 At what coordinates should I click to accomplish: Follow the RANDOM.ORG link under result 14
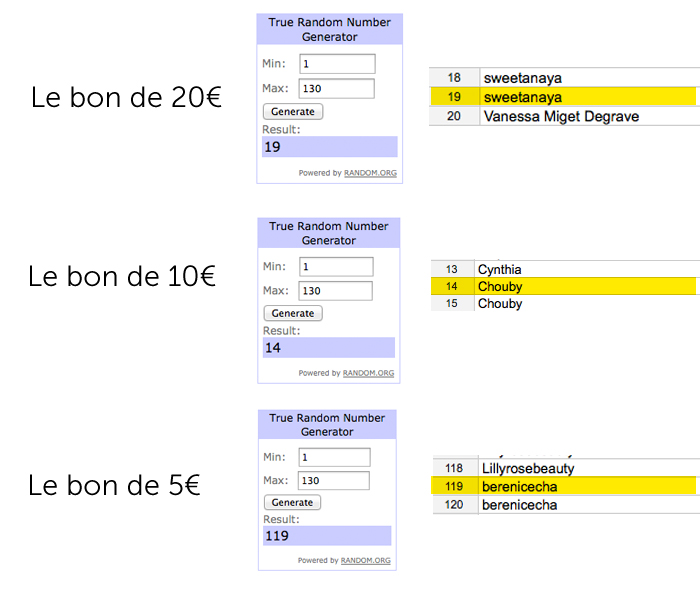[368, 373]
